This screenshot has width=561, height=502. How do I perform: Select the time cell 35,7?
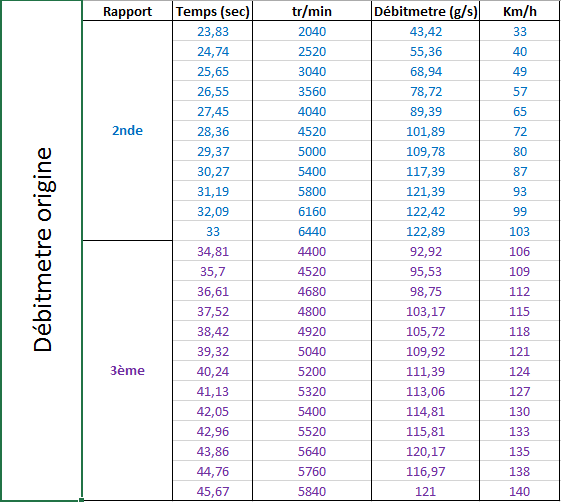(x=213, y=271)
